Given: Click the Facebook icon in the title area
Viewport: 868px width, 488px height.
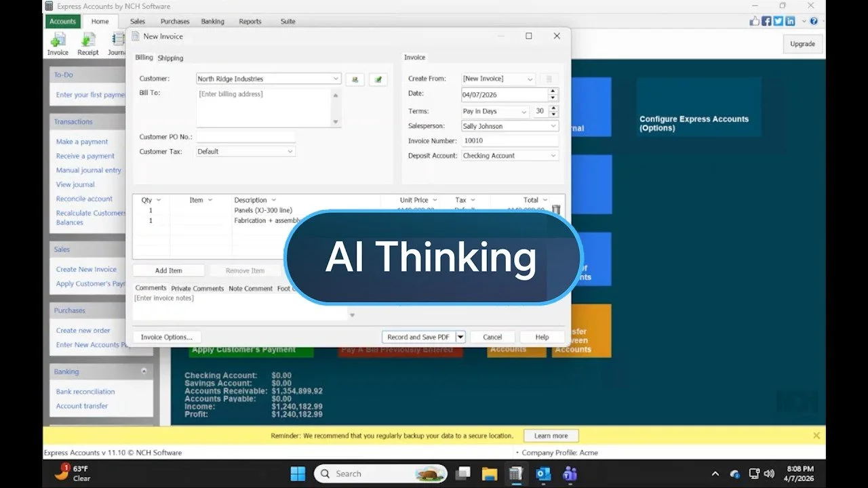Looking at the screenshot, I should click(x=767, y=21).
